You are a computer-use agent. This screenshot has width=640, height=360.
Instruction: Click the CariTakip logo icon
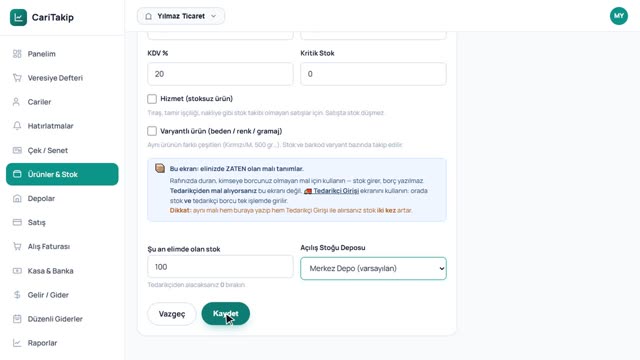coord(18,17)
